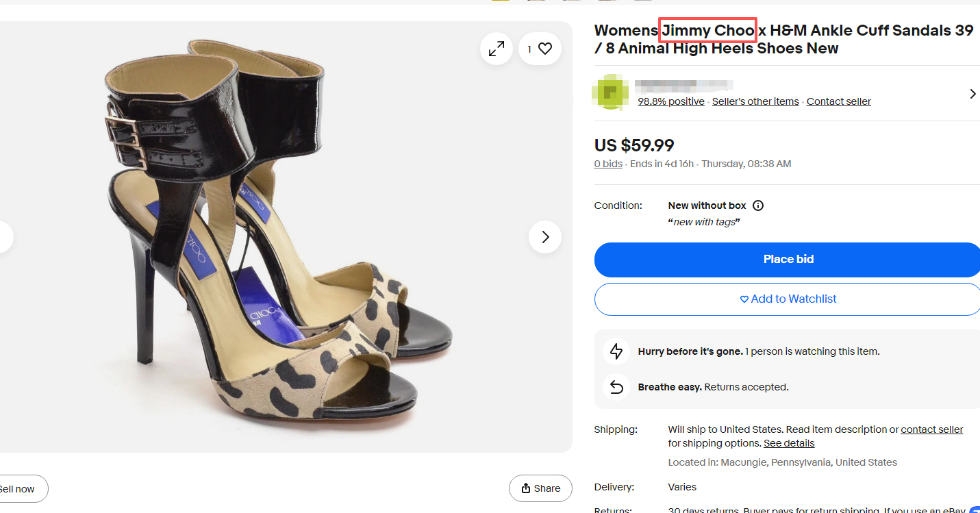980x513 pixels.
Task: Click the Sell now button
Action: point(19,489)
